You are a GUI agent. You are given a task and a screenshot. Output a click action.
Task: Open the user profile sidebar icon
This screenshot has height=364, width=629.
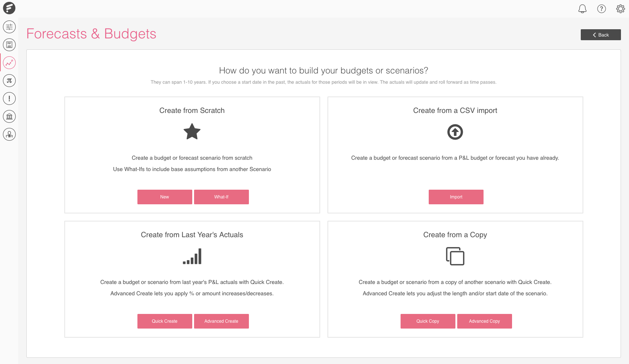[9, 134]
